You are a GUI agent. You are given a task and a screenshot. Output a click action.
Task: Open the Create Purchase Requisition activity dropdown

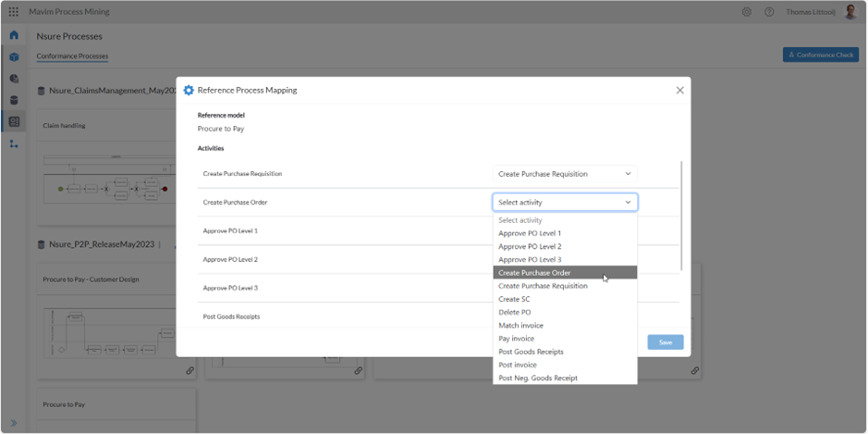[564, 174]
